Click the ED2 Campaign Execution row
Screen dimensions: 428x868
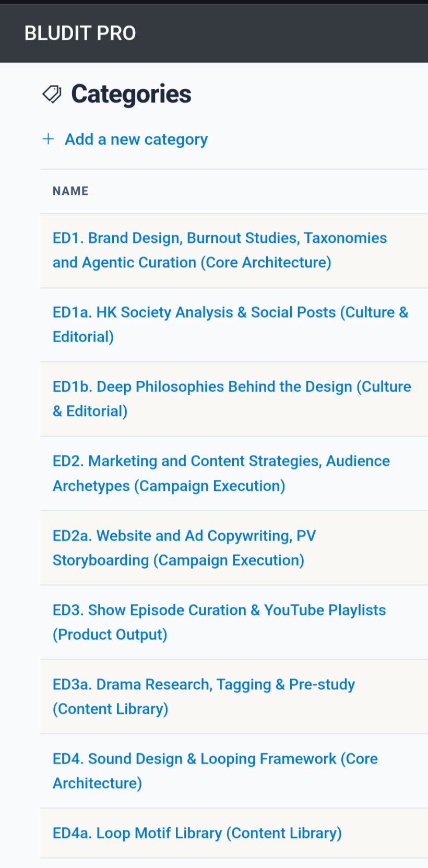click(234, 473)
